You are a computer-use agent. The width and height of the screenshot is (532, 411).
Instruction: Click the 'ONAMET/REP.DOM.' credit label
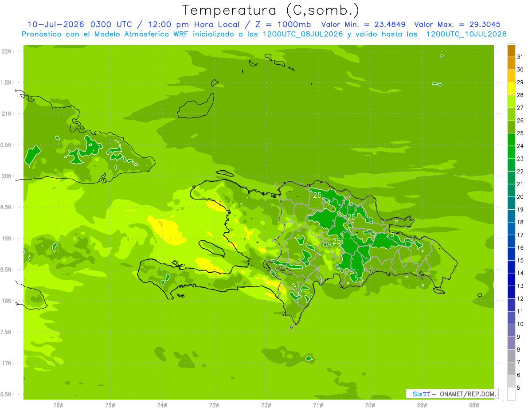coord(468,394)
